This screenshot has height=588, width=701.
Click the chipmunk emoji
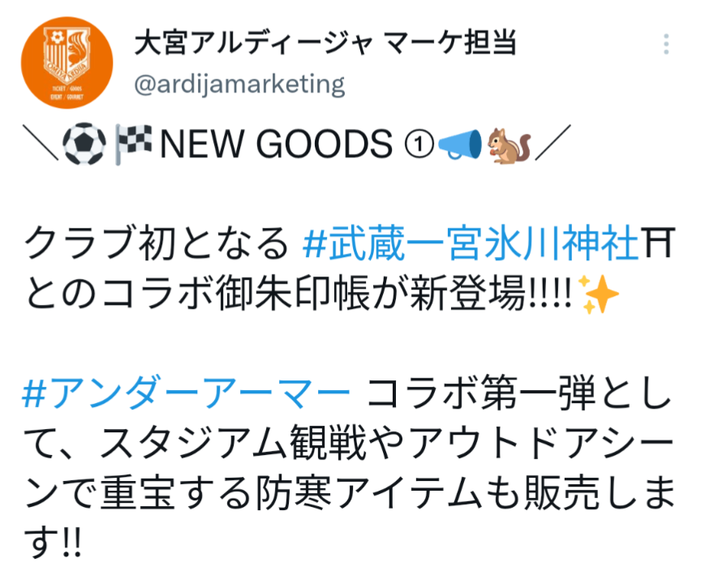[508, 144]
